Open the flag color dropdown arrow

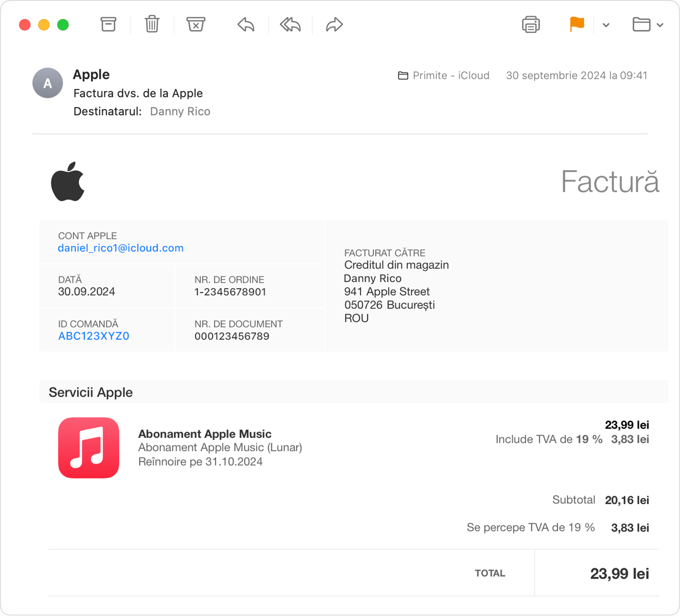[x=606, y=25]
